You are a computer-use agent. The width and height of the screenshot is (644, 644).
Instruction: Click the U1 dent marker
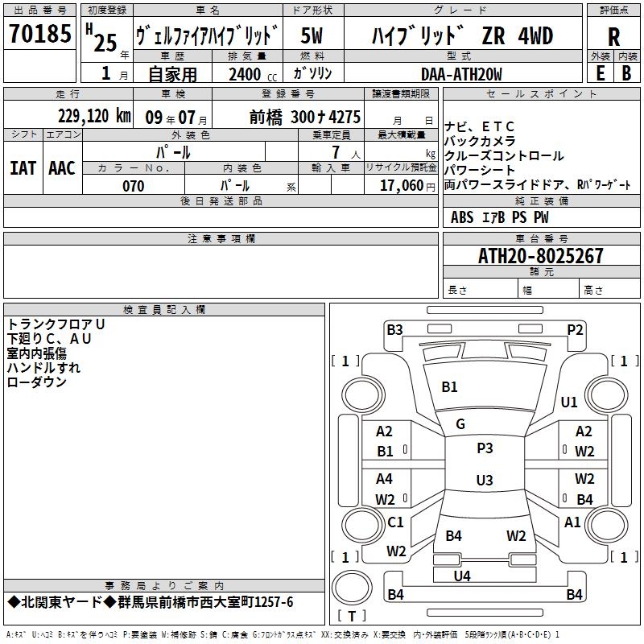(569, 402)
